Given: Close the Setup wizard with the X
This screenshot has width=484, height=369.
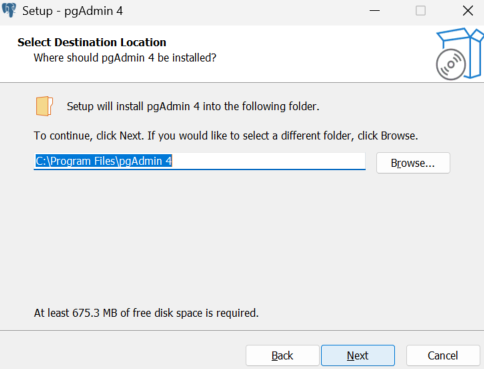Looking at the screenshot, I should (468, 11).
